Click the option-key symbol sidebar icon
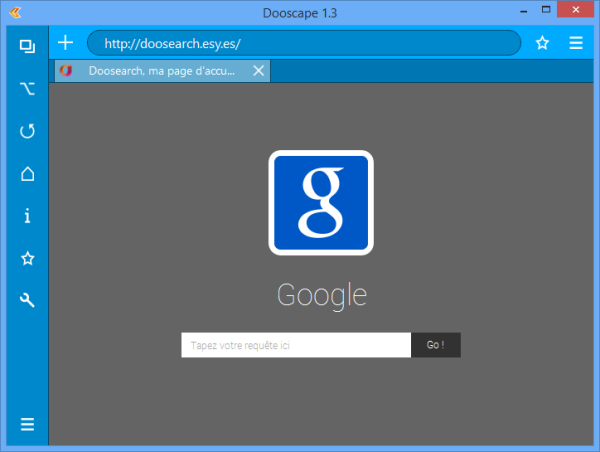Viewport: 600px width, 452px height. pyautogui.click(x=27, y=89)
